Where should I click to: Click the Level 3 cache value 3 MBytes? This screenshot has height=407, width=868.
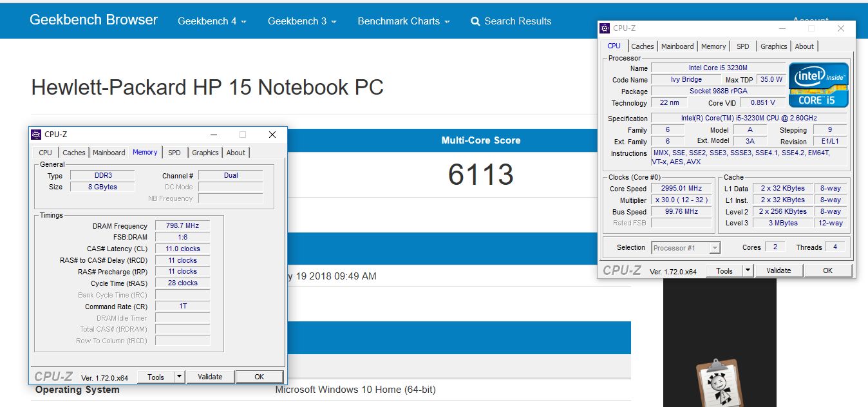782,223
